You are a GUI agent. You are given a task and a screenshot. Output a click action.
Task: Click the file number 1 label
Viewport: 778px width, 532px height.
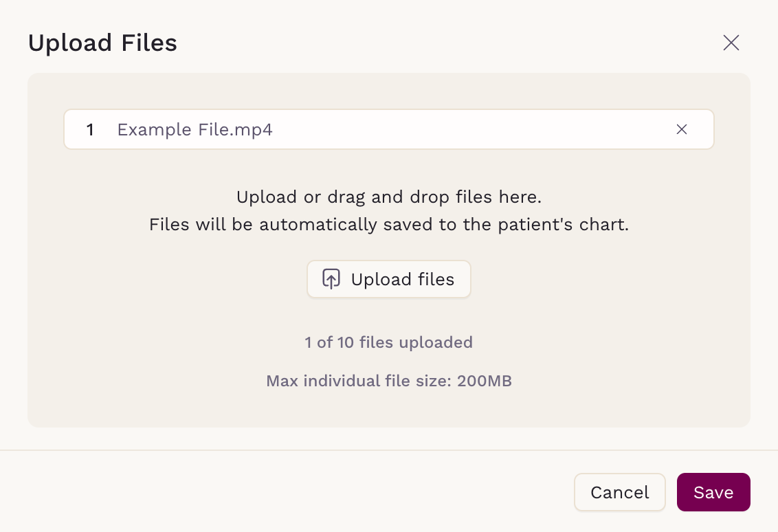[90, 130]
